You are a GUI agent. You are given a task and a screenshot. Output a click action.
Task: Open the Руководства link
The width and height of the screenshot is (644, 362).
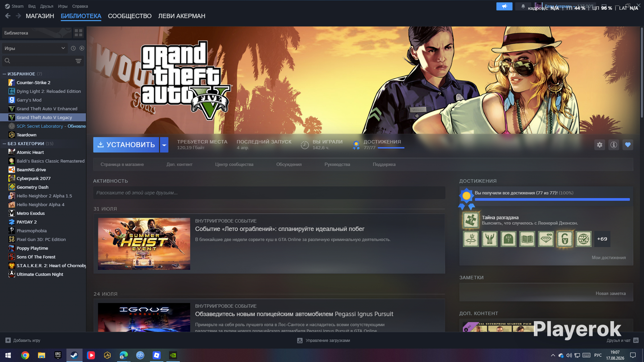337,164
